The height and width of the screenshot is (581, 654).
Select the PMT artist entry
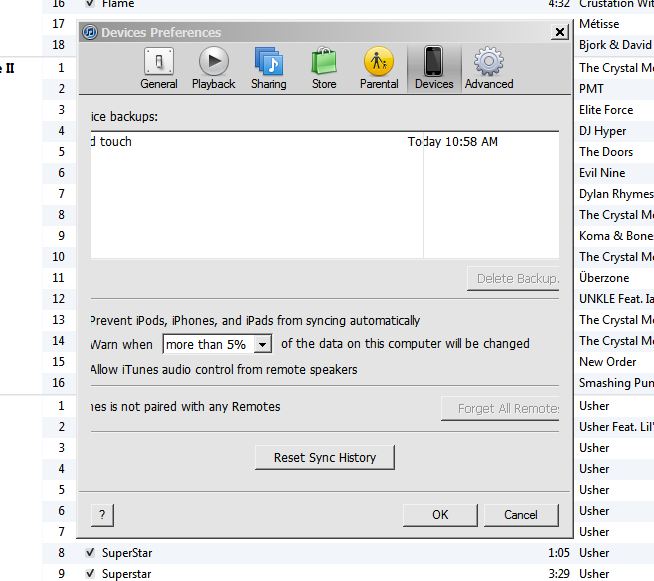(x=591, y=89)
